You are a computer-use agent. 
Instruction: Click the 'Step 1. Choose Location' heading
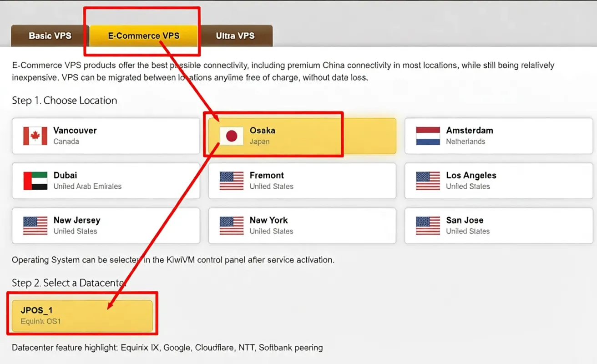click(65, 101)
